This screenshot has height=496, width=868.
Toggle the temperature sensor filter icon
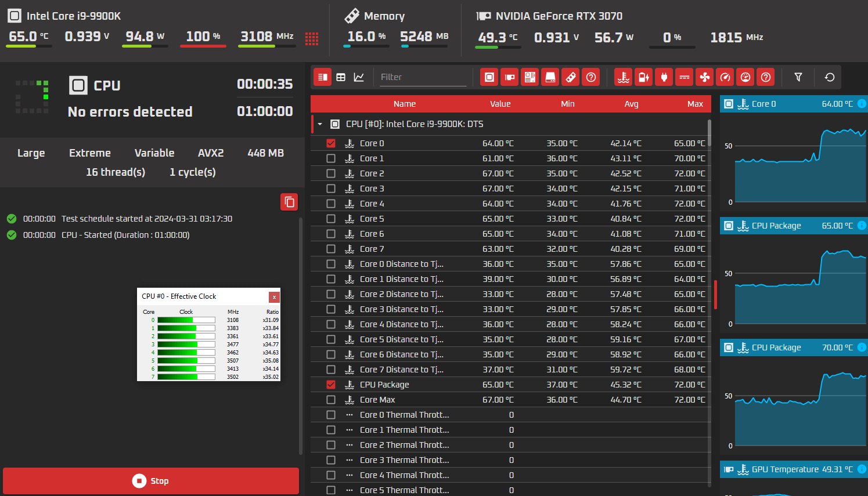point(624,77)
